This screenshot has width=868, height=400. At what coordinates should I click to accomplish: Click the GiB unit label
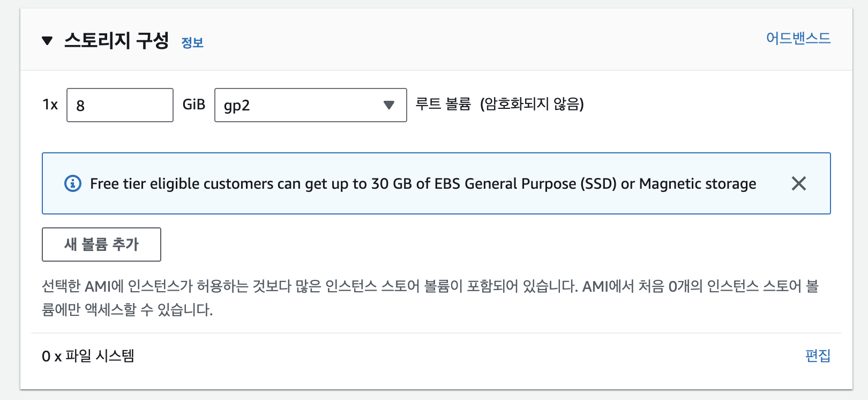point(194,105)
